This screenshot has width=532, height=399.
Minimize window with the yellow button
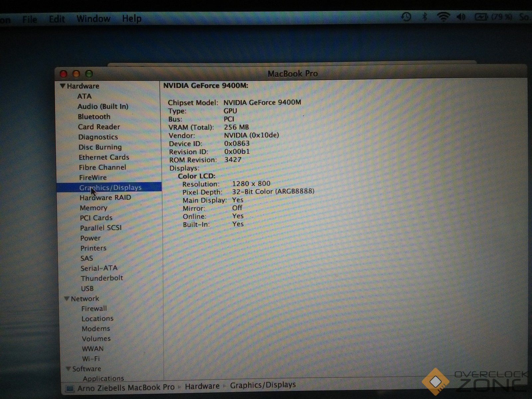pos(76,74)
